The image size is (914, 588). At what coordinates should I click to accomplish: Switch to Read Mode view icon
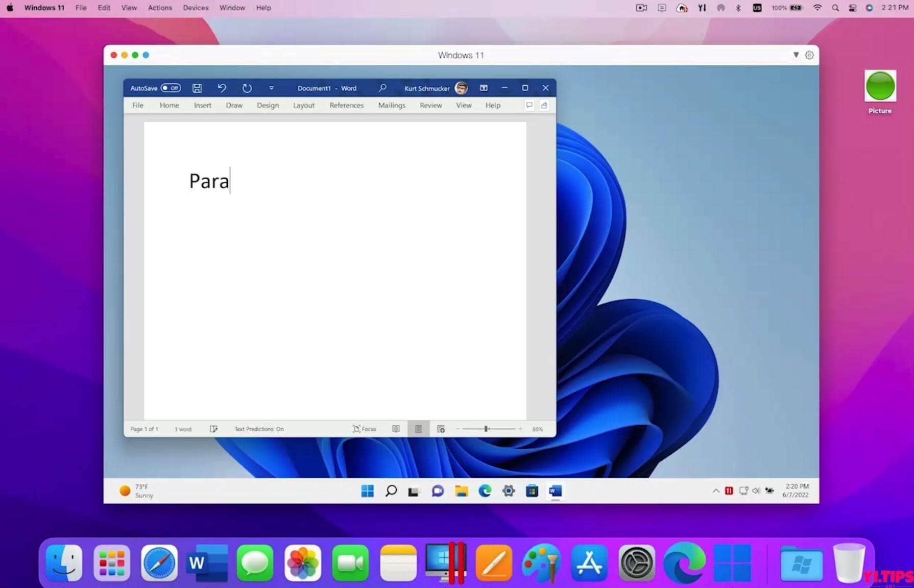[396, 429]
